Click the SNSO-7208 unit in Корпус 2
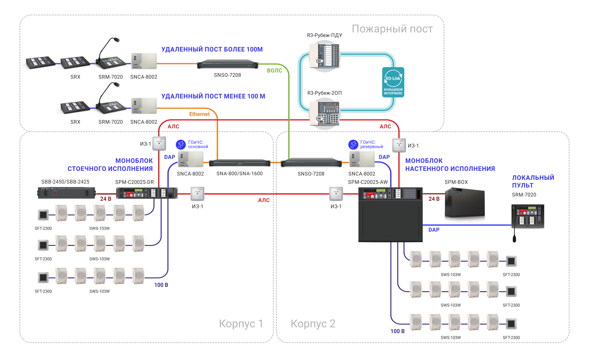 tap(311, 163)
